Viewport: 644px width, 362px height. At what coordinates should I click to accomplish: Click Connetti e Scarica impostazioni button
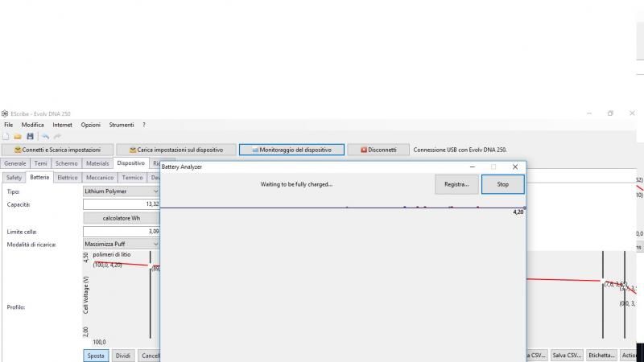(x=57, y=150)
